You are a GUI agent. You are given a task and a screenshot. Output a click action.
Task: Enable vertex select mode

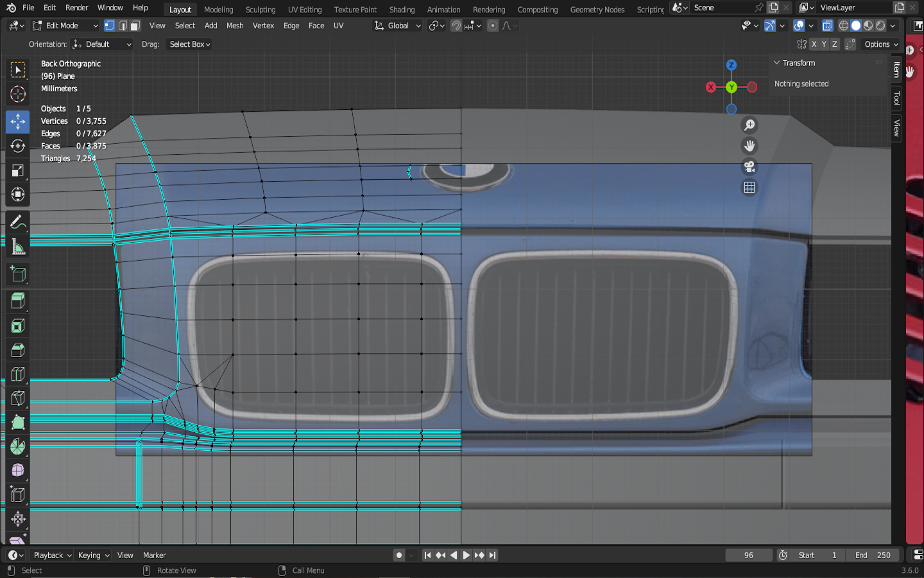tap(110, 26)
